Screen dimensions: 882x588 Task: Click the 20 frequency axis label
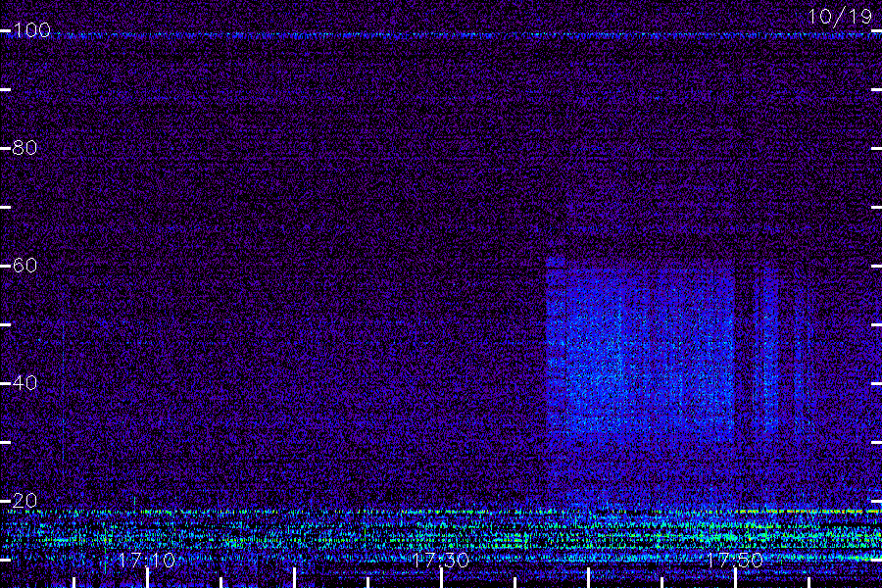pyautogui.click(x=24, y=500)
